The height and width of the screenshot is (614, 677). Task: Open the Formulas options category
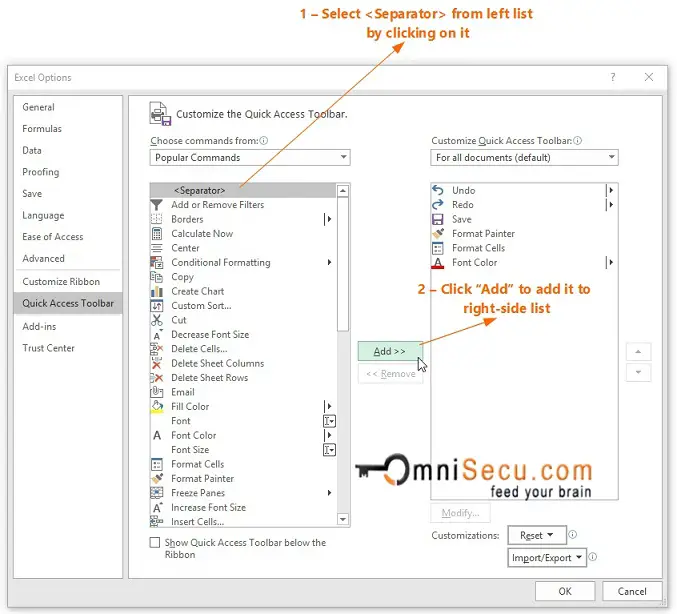(x=42, y=129)
